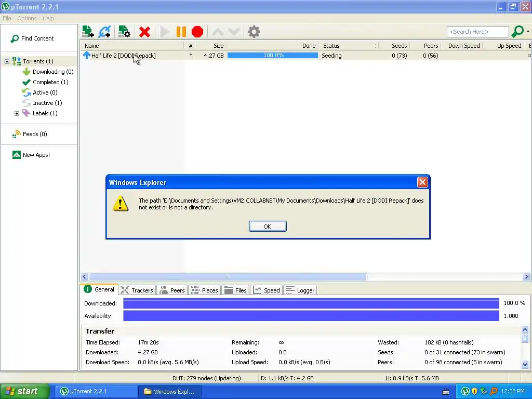Sort by the Down Speed column header
532x399 pixels.
click(x=462, y=46)
